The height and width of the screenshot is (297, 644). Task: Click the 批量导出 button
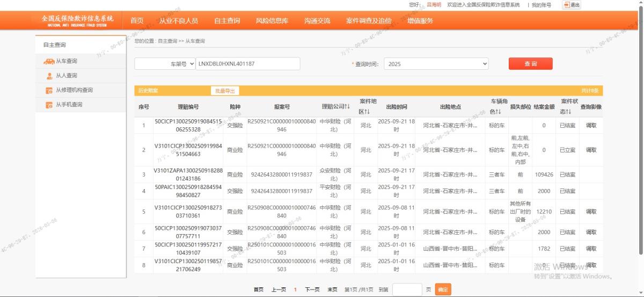224,91
